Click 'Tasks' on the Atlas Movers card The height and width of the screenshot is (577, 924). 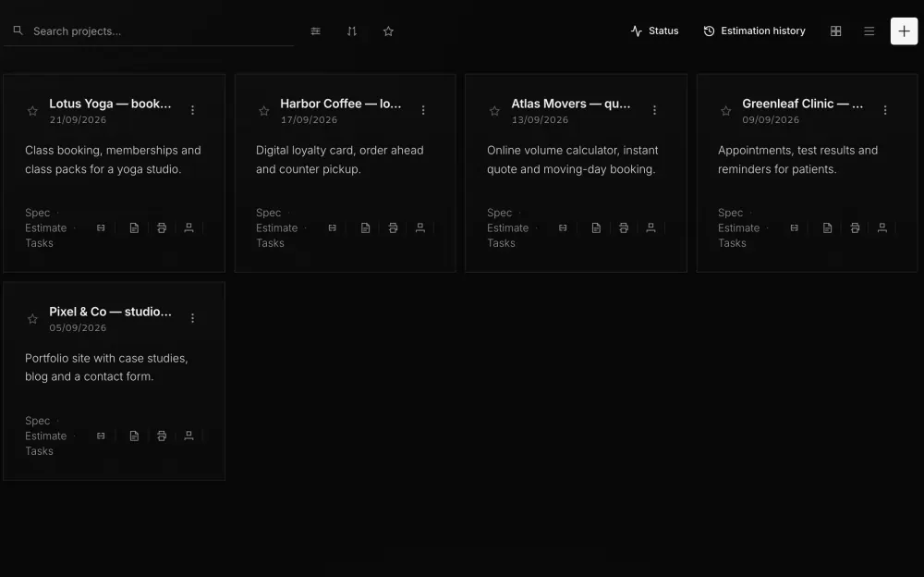(x=501, y=243)
